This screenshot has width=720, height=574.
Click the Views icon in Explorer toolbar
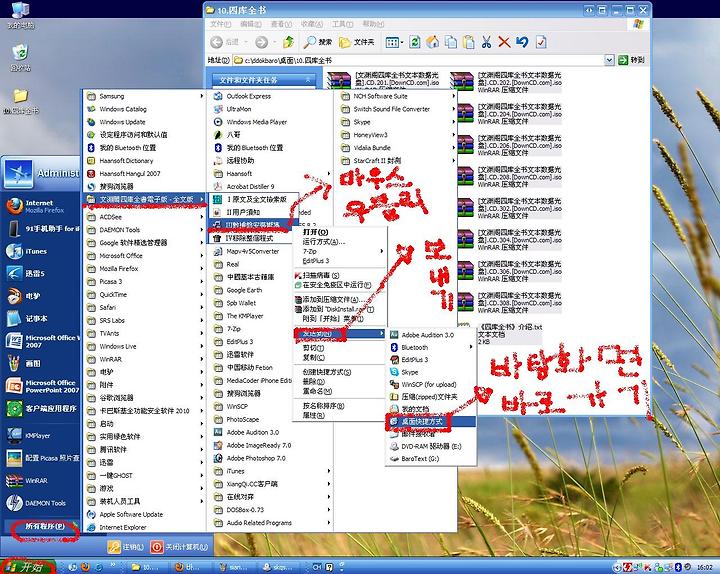point(394,42)
